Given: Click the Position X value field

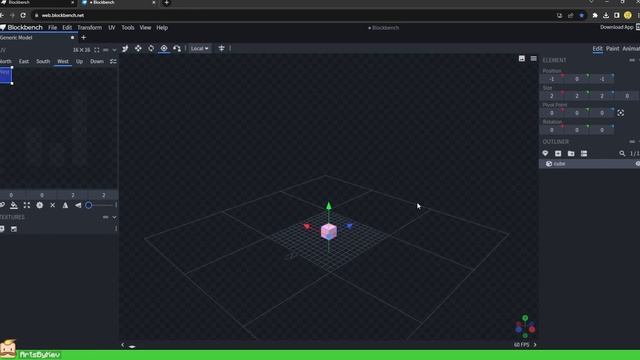Looking at the screenshot, I should pyautogui.click(x=552, y=79).
